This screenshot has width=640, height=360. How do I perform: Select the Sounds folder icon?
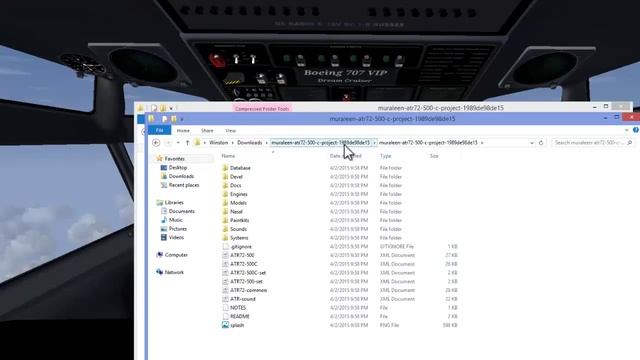tap(225, 229)
